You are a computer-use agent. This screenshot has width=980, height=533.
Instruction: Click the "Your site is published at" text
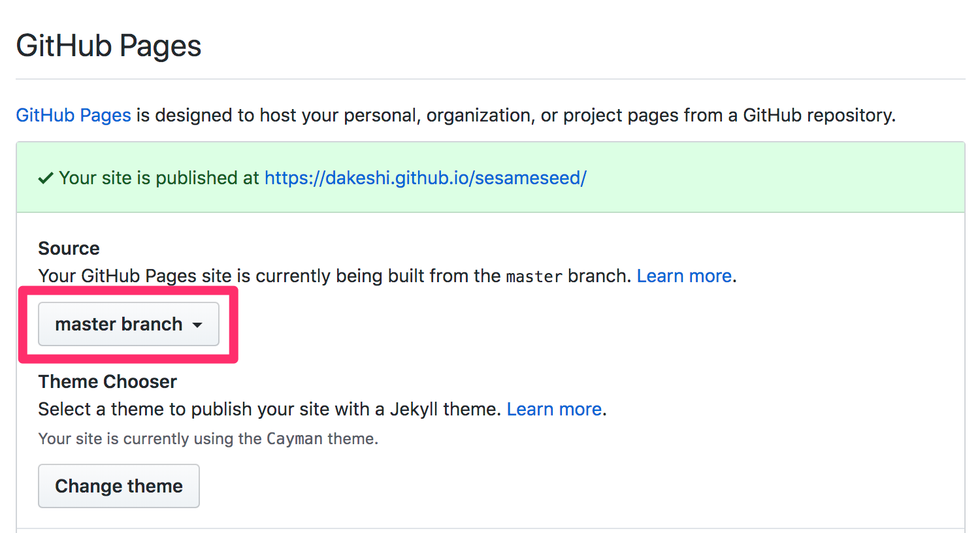(x=159, y=178)
